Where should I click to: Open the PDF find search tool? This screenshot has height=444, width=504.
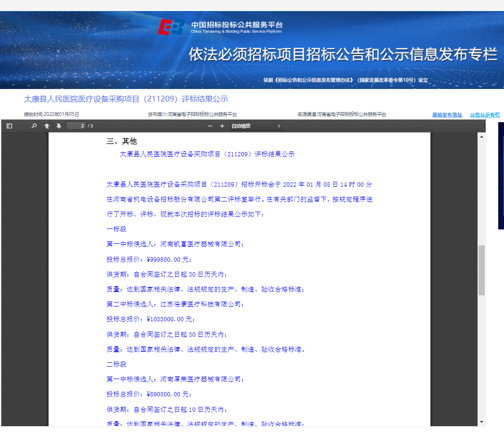pos(34,126)
